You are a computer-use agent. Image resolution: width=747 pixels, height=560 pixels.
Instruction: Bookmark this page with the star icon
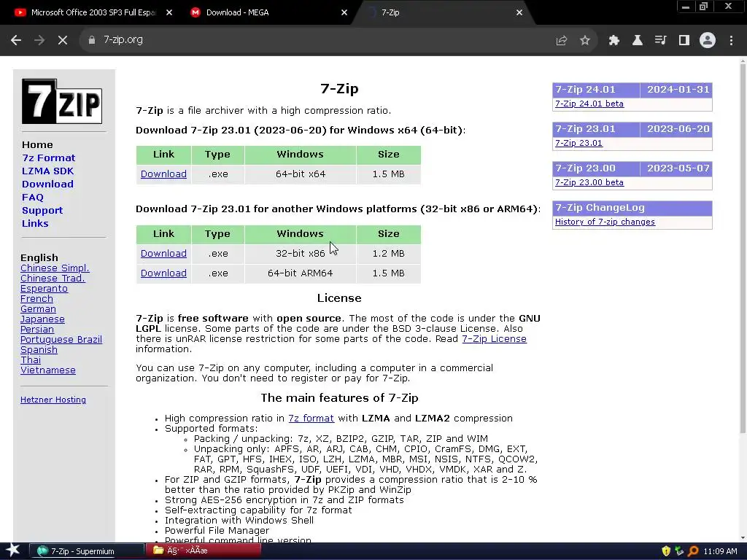click(585, 41)
